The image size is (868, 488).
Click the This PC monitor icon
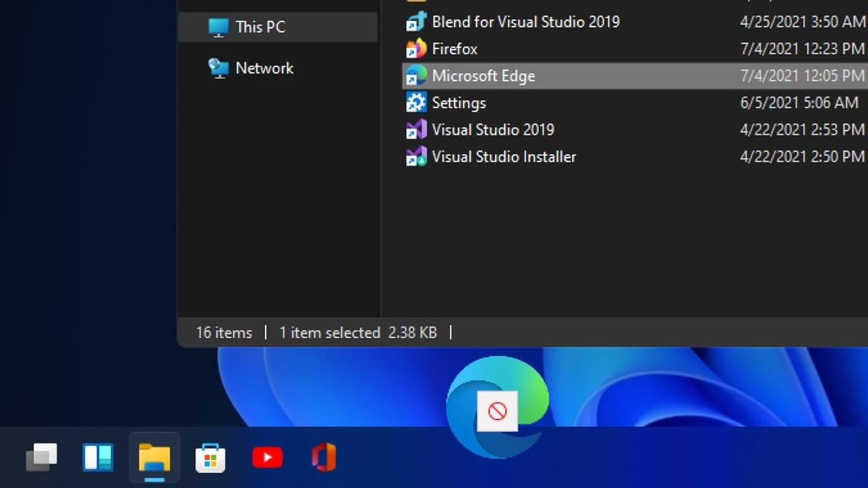point(219,27)
